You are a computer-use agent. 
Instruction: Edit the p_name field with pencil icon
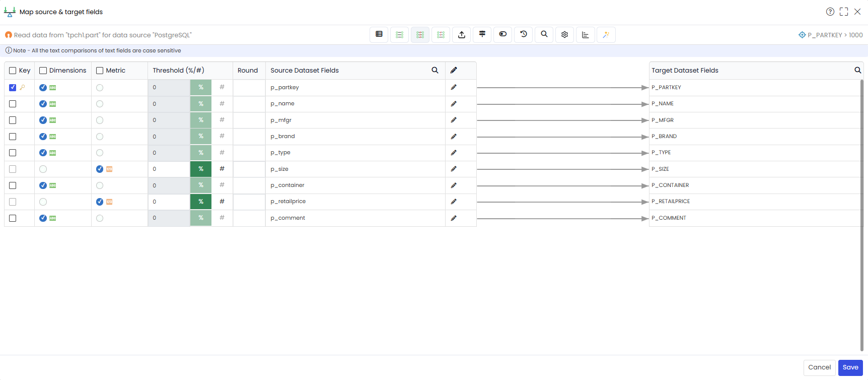[x=454, y=104]
